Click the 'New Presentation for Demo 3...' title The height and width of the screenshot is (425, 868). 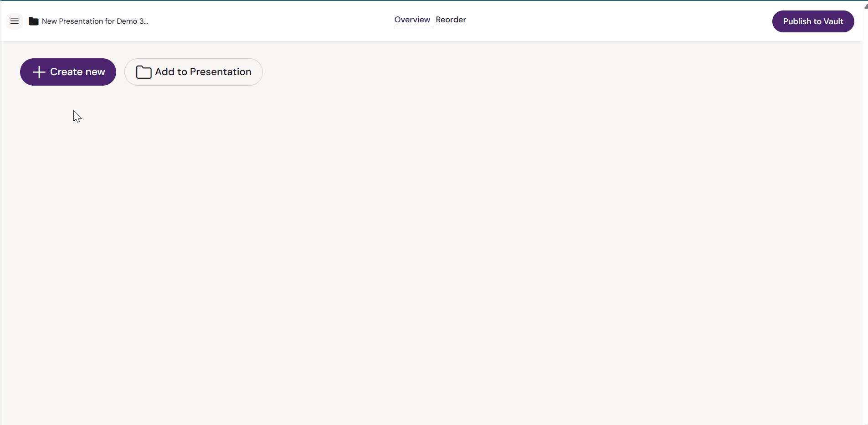click(x=95, y=21)
